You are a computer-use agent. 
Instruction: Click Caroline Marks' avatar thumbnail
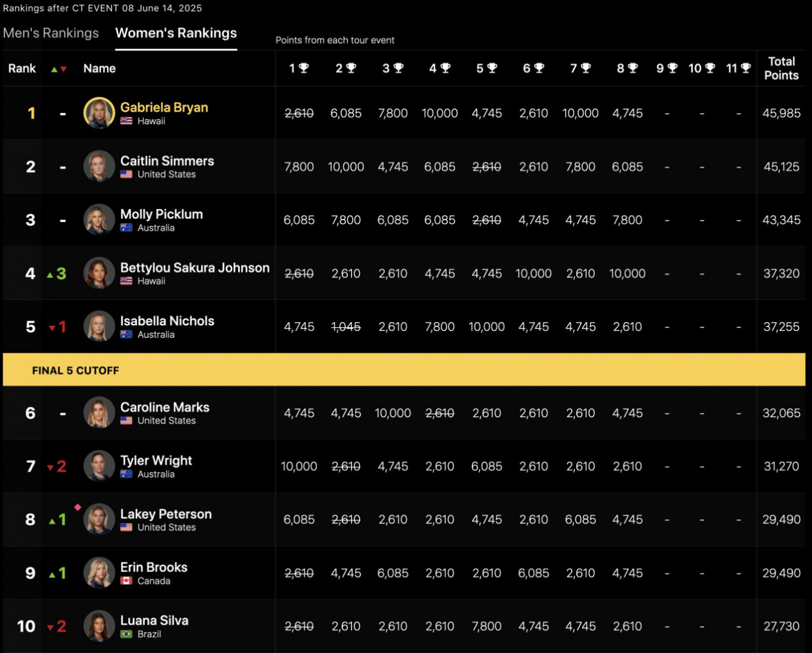tap(99, 413)
